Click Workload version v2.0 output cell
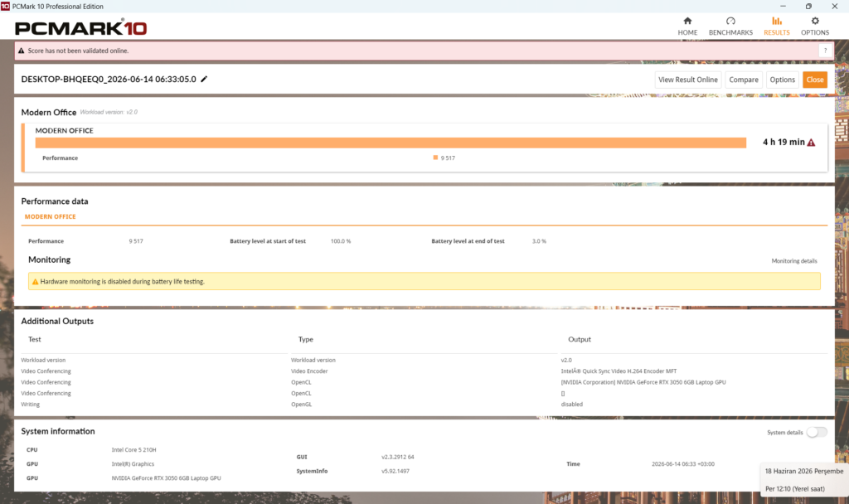This screenshot has width=849, height=504. tap(566, 360)
